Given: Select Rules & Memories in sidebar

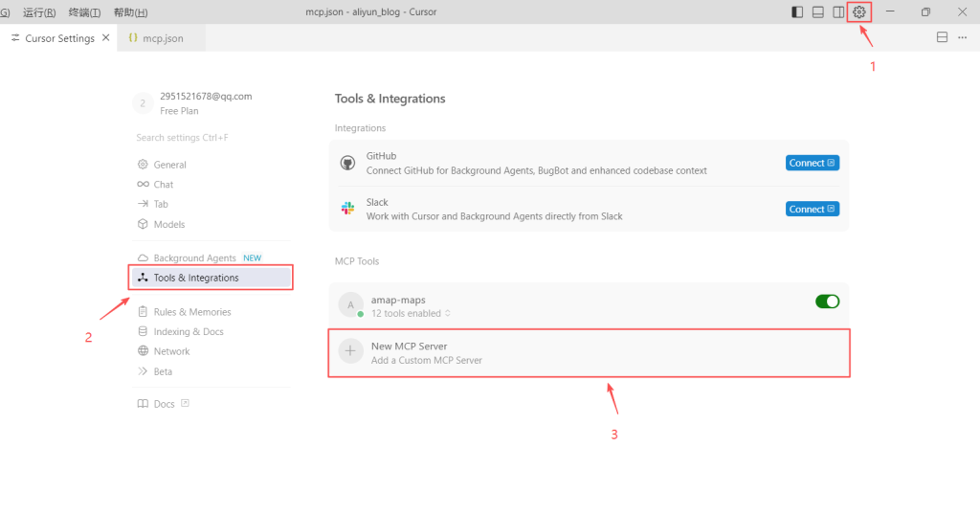Looking at the screenshot, I should pos(191,312).
